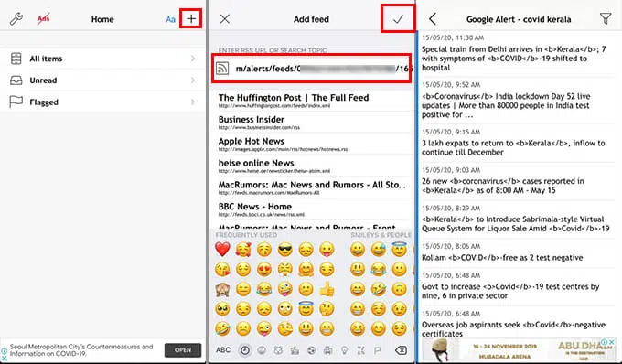The height and width of the screenshot is (364, 622).
Task: Tap the keyboard backspace key
Action: [x=401, y=350]
